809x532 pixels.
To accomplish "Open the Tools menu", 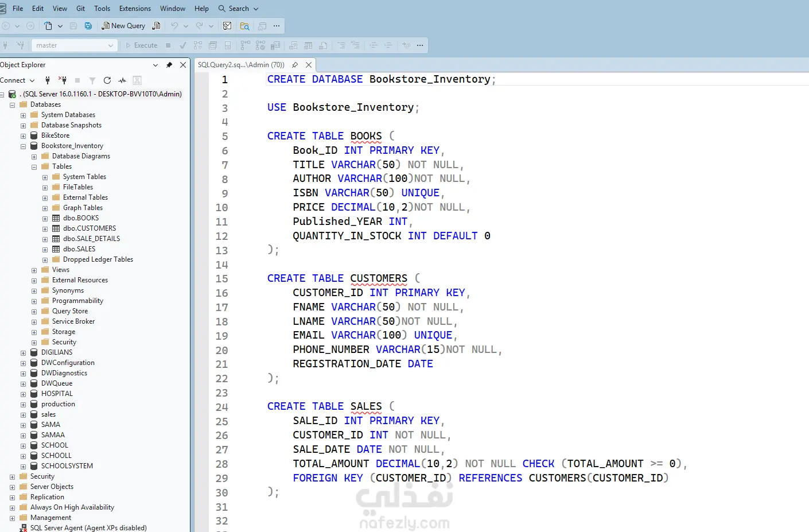I will tap(102, 9).
